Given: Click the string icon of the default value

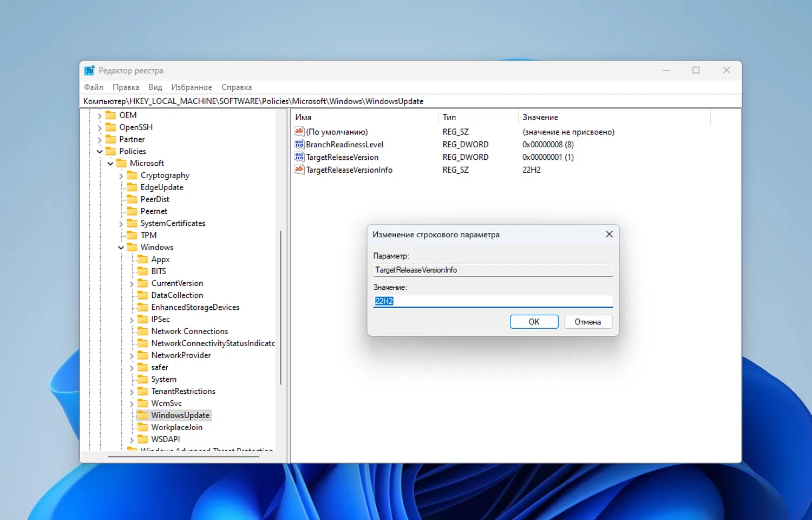Looking at the screenshot, I should click(299, 131).
